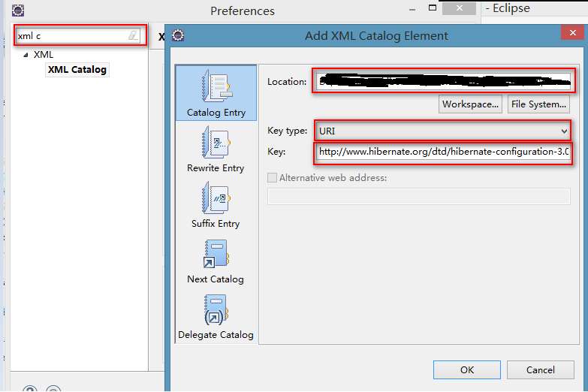Select the Rewrite Entry icon
This screenshot has height=392, width=588.
[216, 143]
